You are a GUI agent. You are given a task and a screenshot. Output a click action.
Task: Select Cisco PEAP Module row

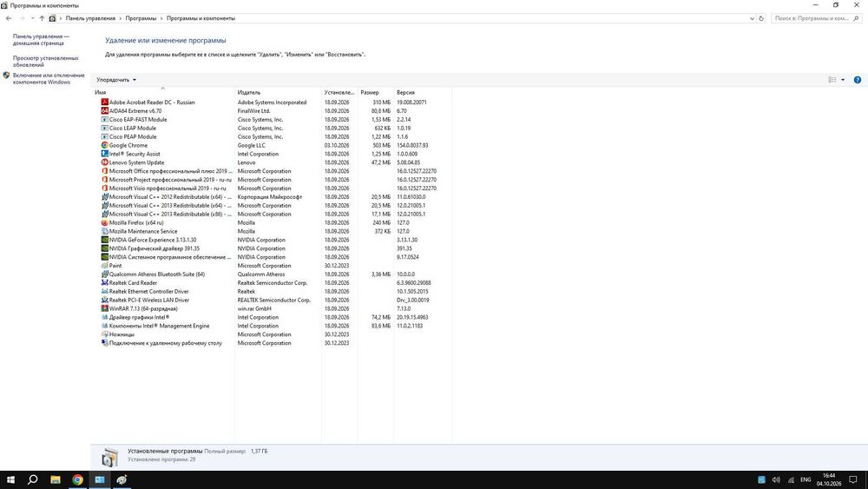(x=273, y=136)
